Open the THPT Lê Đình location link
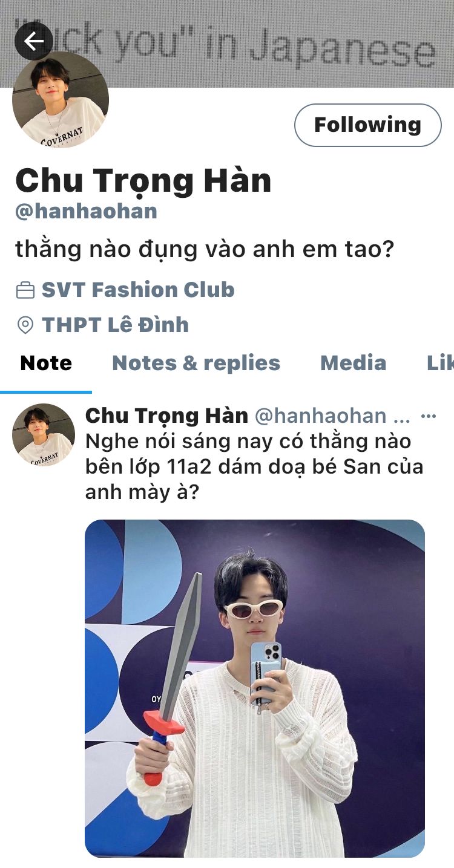This screenshot has height=868, width=454. pos(115,325)
